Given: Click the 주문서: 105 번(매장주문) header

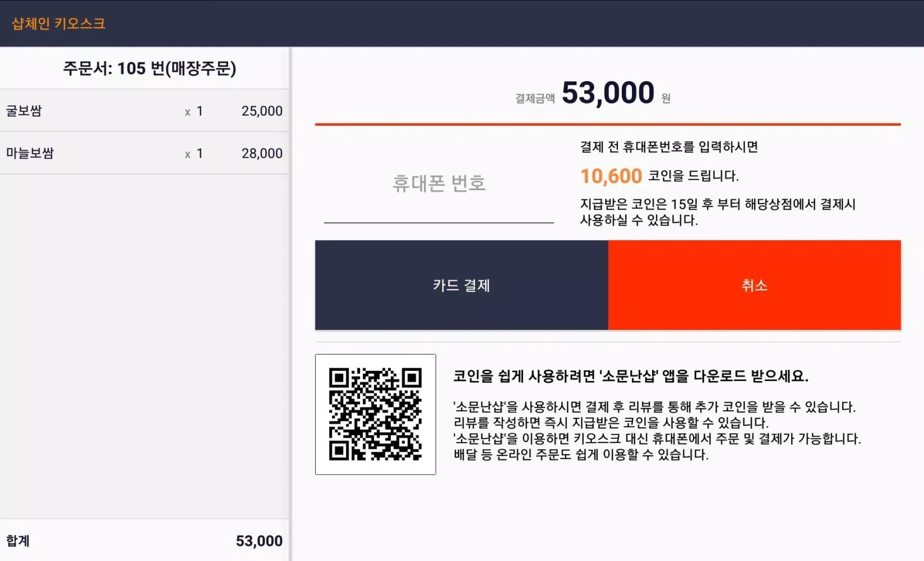Looking at the screenshot, I should (150, 68).
